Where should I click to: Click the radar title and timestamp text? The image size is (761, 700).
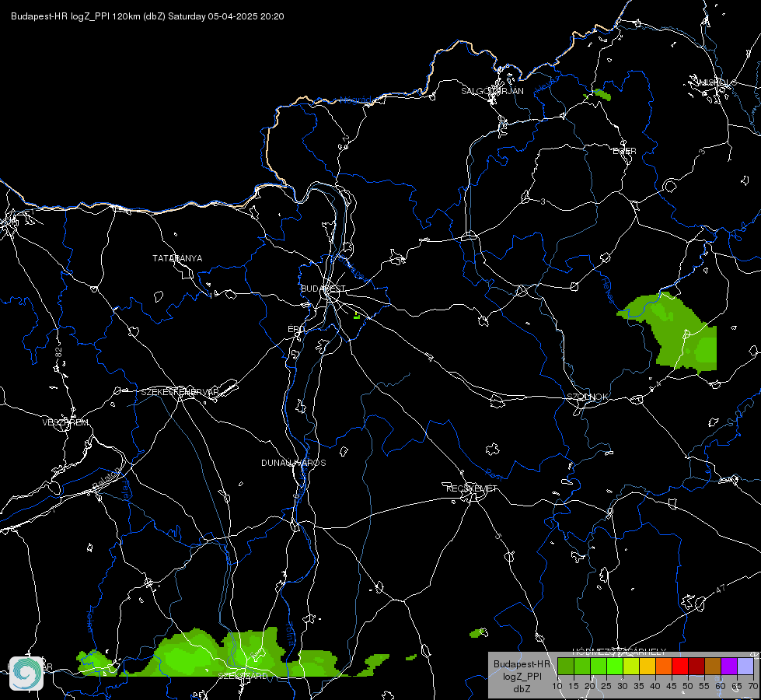coord(148,16)
